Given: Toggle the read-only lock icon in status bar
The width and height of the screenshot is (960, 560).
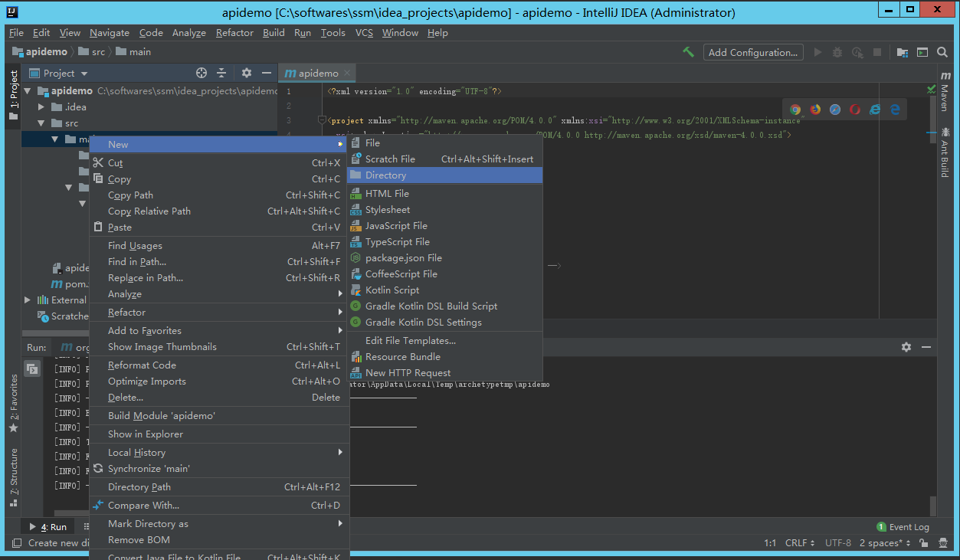Looking at the screenshot, I should pyautogui.click(x=924, y=543).
